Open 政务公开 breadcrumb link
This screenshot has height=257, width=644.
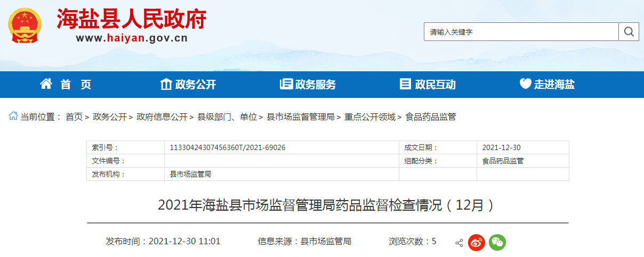(110, 117)
